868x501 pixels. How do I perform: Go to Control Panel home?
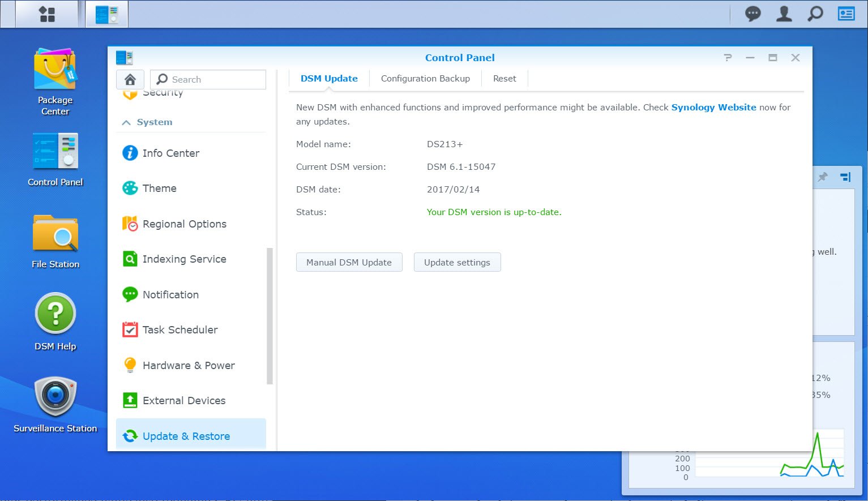click(x=130, y=79)
